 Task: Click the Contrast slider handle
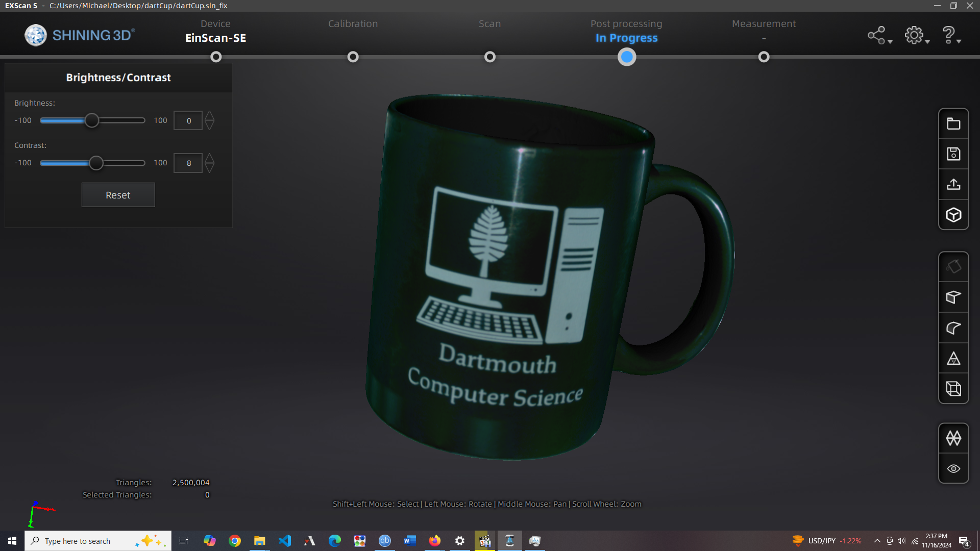point(96,163)
